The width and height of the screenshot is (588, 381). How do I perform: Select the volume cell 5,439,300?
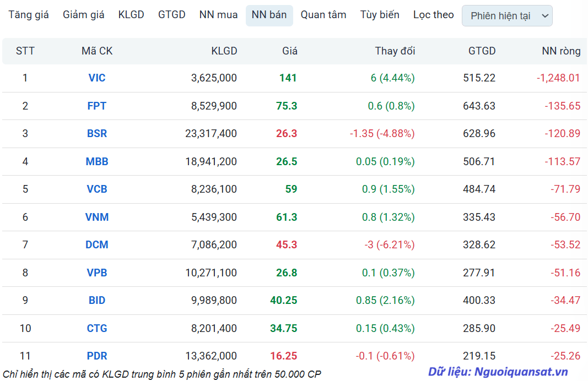coord(214,217)
